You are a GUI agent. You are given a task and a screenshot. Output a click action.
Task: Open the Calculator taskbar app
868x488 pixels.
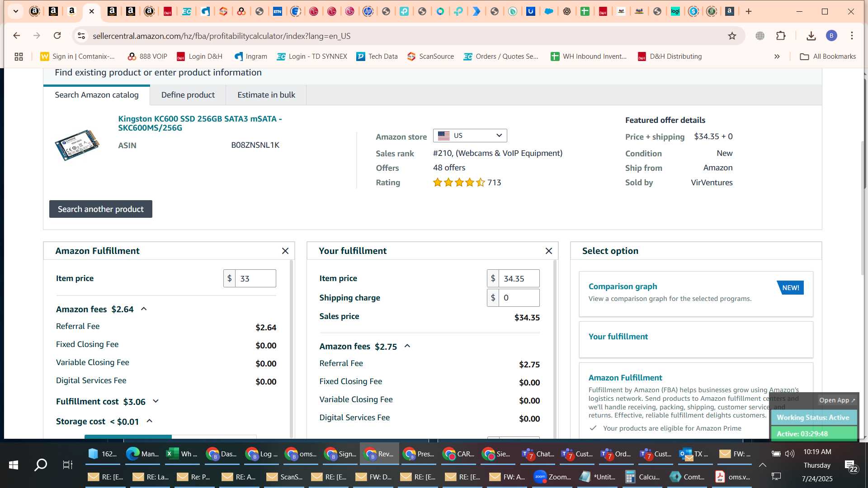pos(642,477)
